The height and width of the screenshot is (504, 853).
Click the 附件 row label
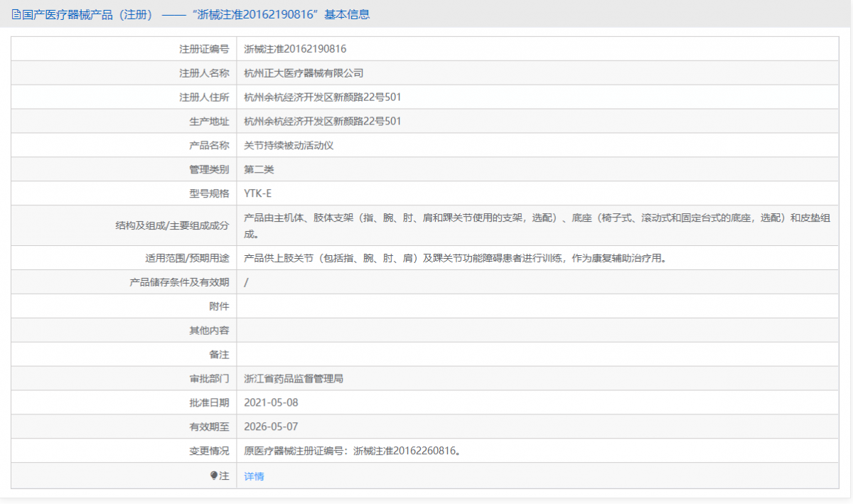click(219, 306)
